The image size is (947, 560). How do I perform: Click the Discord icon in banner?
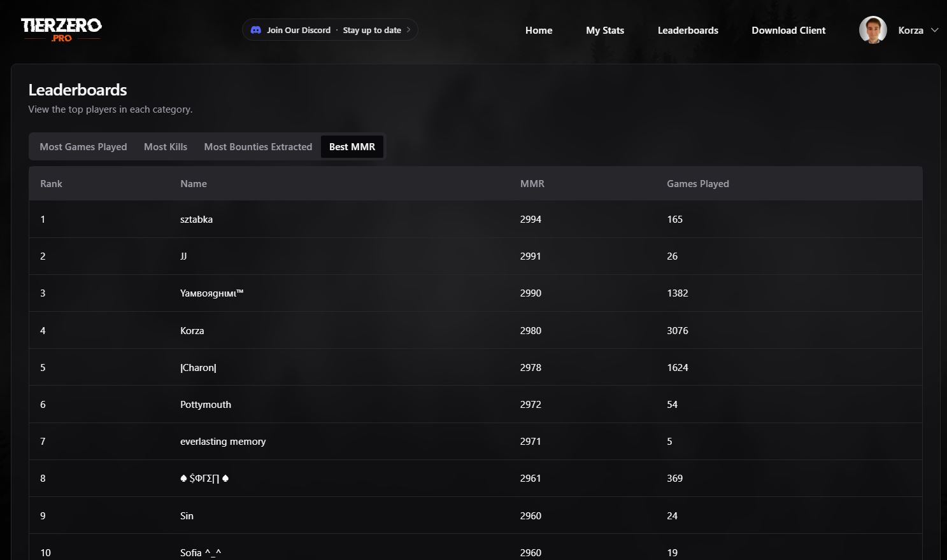256,30
